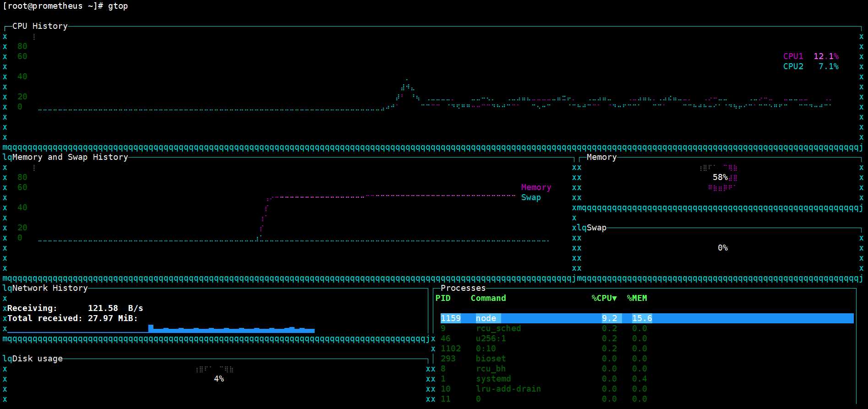
Task: Click the Command column header
Action: click(488, 298)
